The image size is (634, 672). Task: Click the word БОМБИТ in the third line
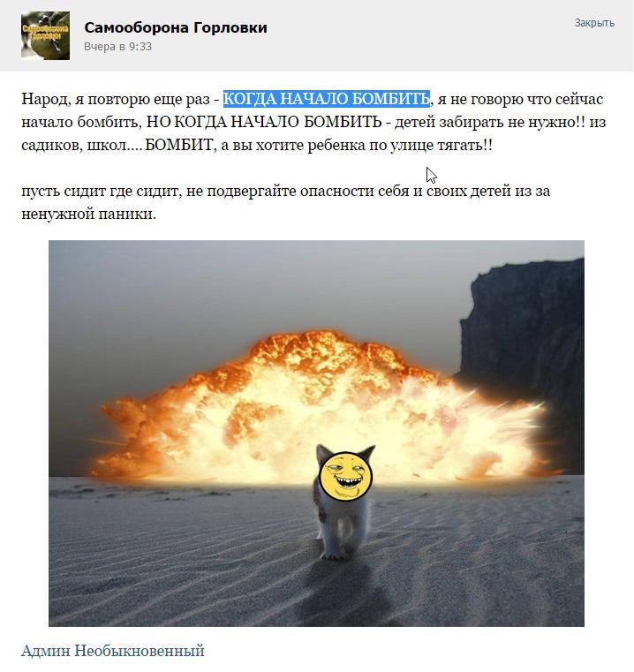click(178, 146)
